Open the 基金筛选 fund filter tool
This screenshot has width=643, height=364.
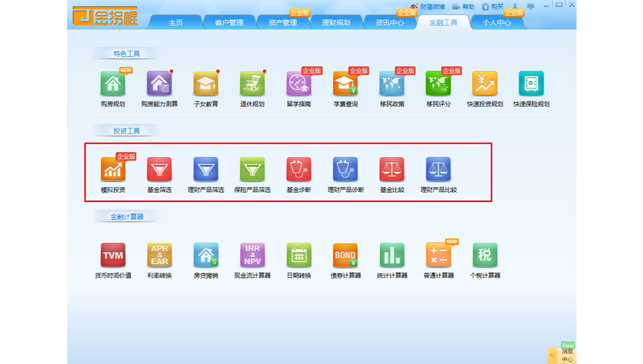tap(159, 170)
